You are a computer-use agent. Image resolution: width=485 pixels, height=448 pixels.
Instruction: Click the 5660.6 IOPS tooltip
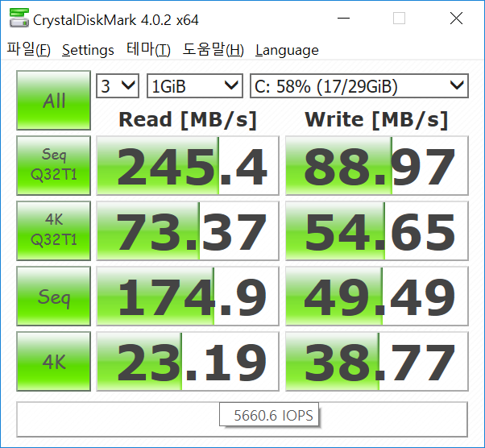point(269,415)
